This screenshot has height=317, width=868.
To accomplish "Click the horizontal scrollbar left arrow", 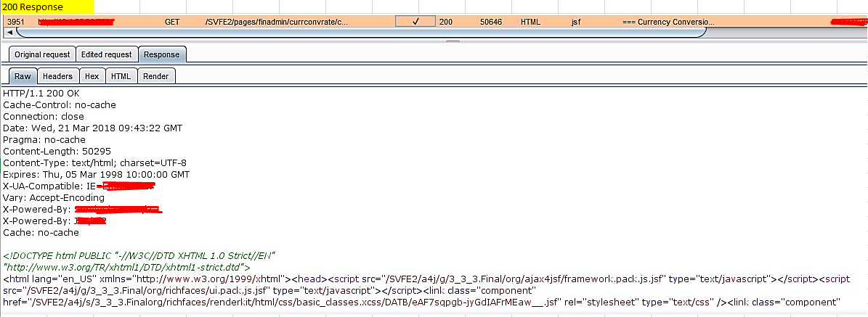I will tap(9, 33).
